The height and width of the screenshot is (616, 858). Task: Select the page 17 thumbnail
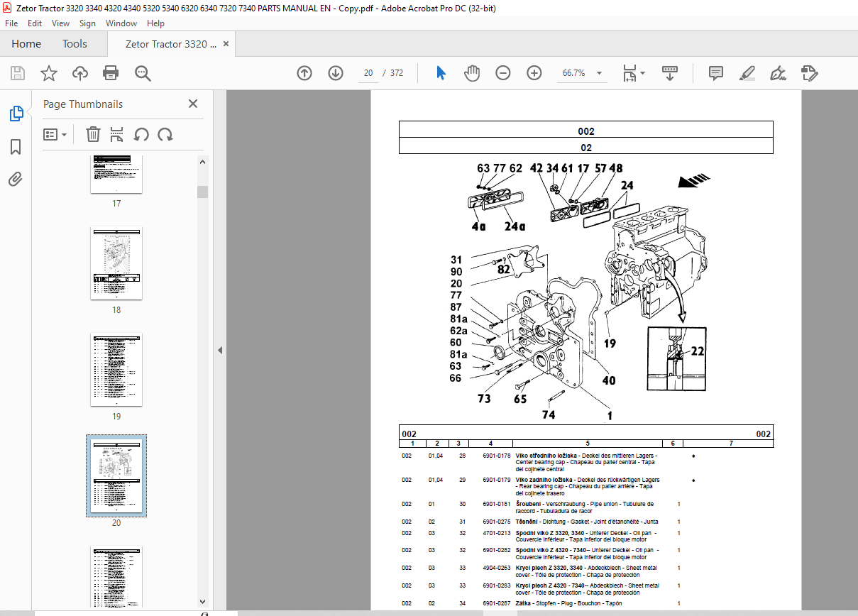(x=116, y=173)
